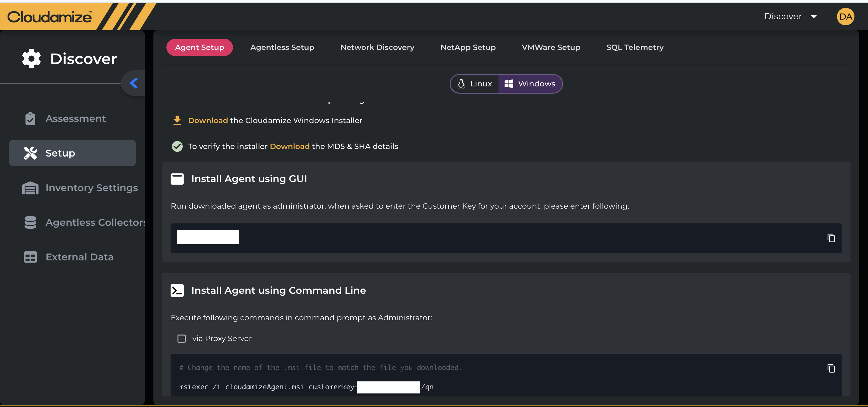Click the External Data table icon
Viewport: 868px width, 407px height.
30,257
